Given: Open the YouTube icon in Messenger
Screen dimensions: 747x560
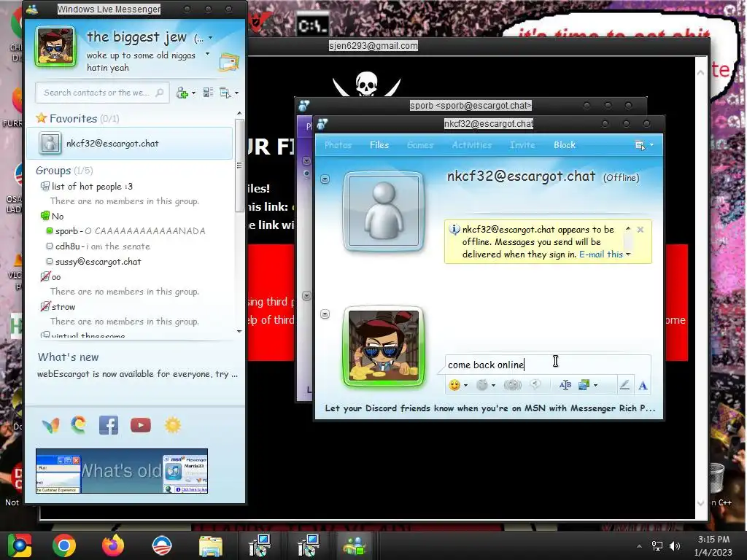Looking at the screenshot, I should point(141,425).
